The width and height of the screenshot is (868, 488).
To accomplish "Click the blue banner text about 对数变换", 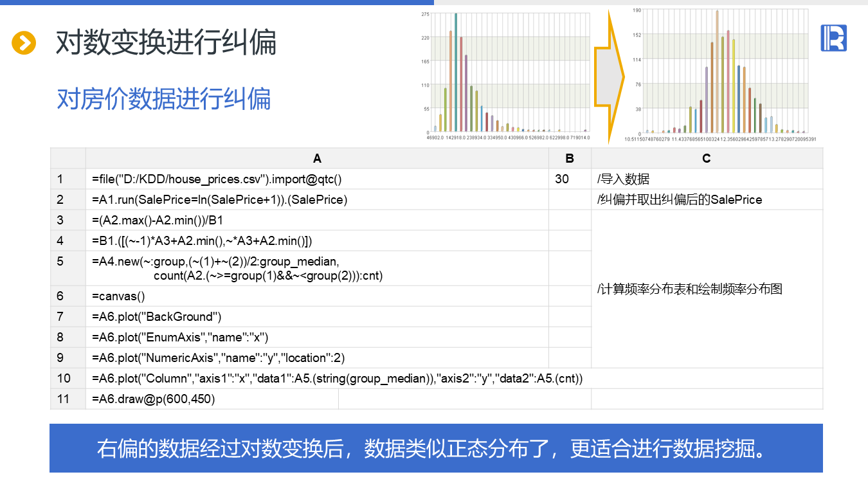I will pyautogui.click(x=435, y=448).
